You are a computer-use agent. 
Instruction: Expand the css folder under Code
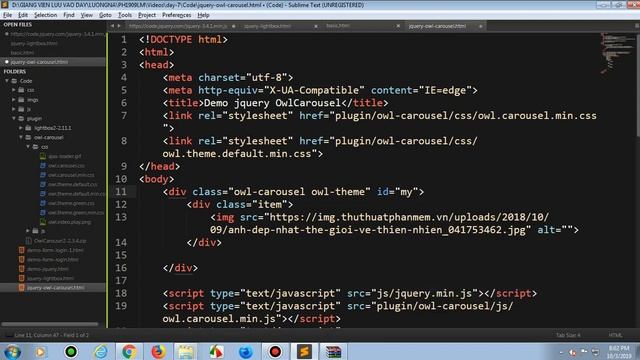pyautogui.click(x=13, y=90)
